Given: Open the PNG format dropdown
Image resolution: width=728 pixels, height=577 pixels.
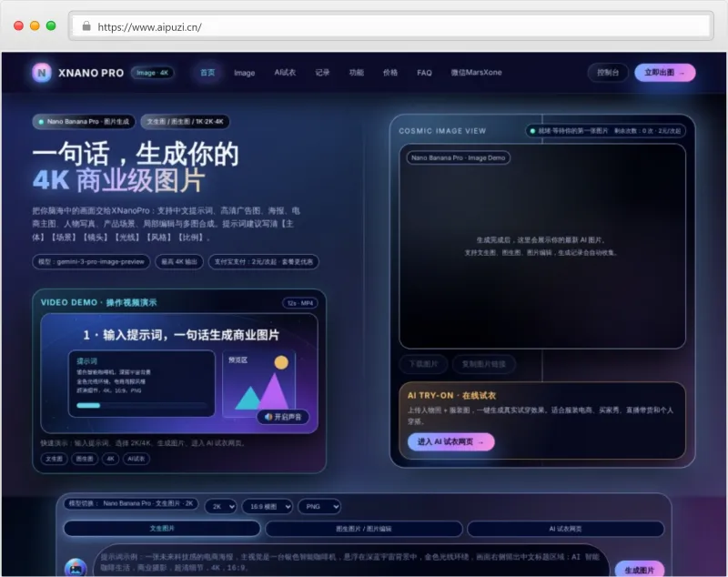Looking at the screenshot, I should pyautogui.click(x=319, y=506).
